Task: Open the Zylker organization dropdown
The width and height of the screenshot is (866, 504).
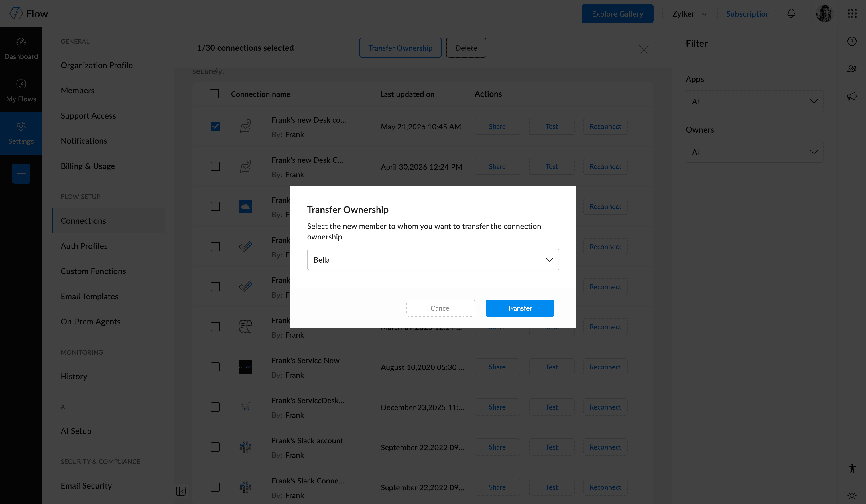Action: pos(689,14)
